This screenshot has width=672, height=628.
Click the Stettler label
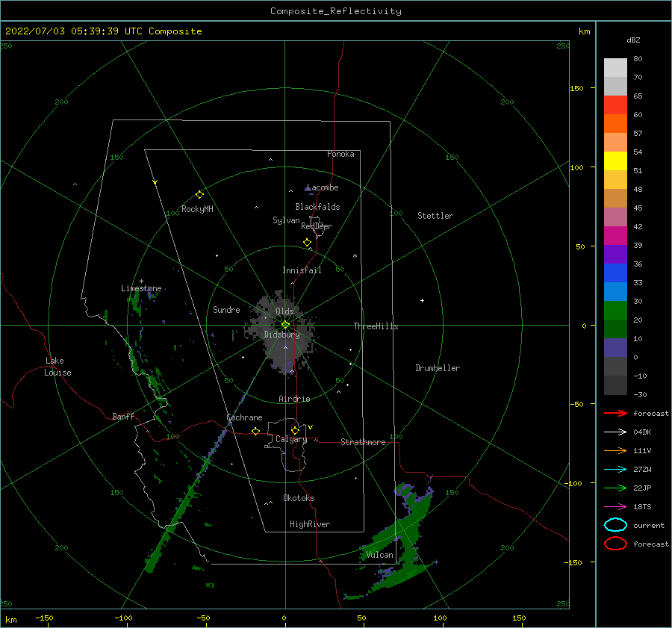click(x=435, y=216)
